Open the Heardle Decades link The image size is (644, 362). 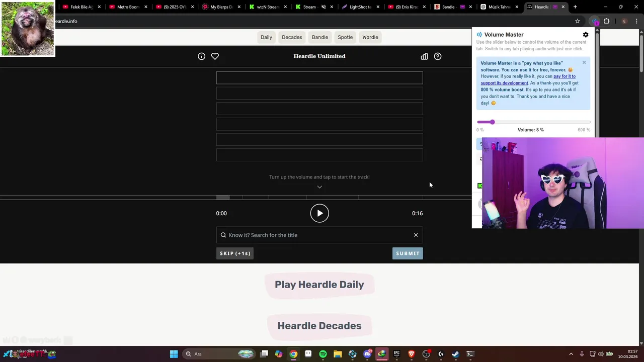(x=319, y=326)
